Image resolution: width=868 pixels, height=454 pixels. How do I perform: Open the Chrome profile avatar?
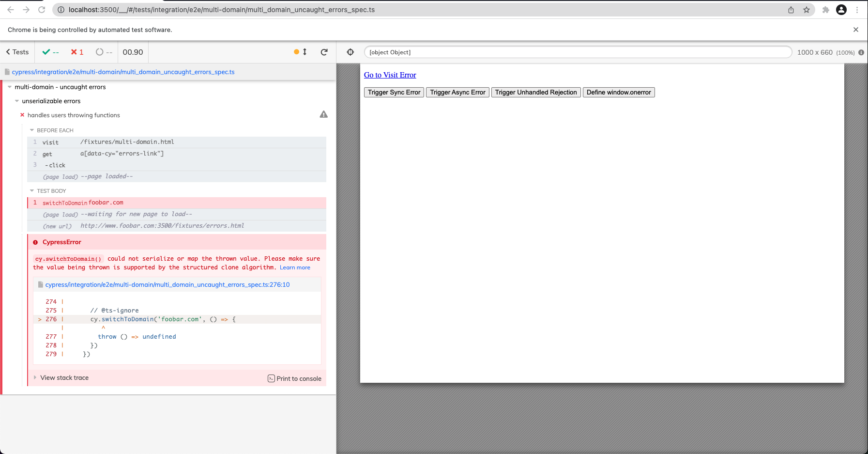[x=841, y=10]
